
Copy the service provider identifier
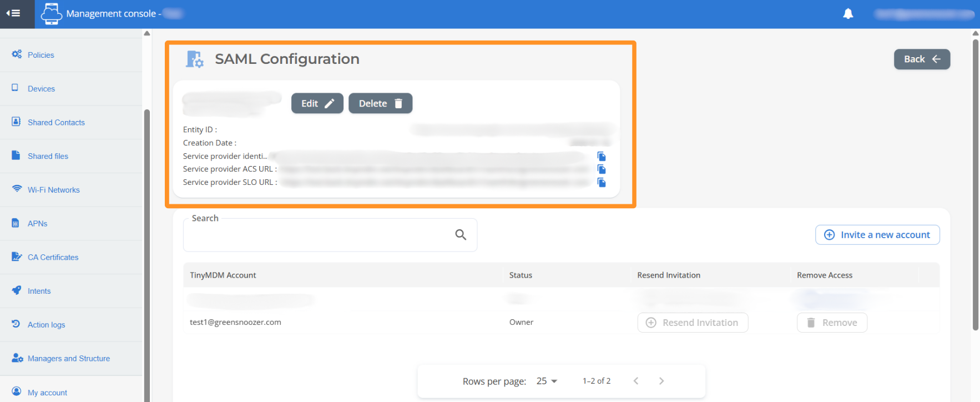click(602, 157)
